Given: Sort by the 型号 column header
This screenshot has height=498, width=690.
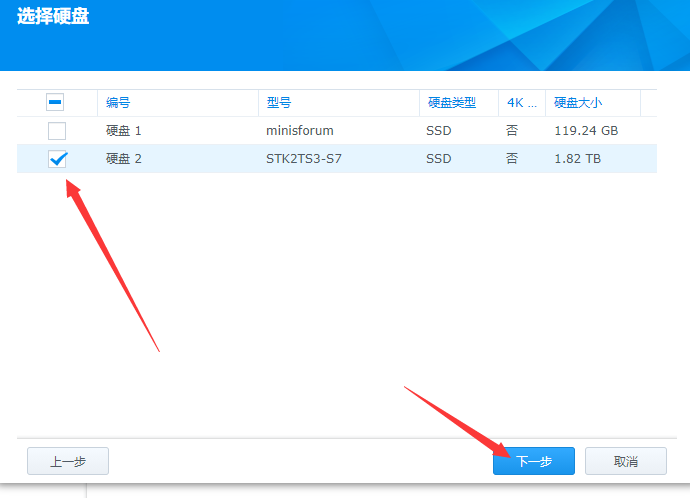Looking at the screenshot, I should (x=339, y=103).
